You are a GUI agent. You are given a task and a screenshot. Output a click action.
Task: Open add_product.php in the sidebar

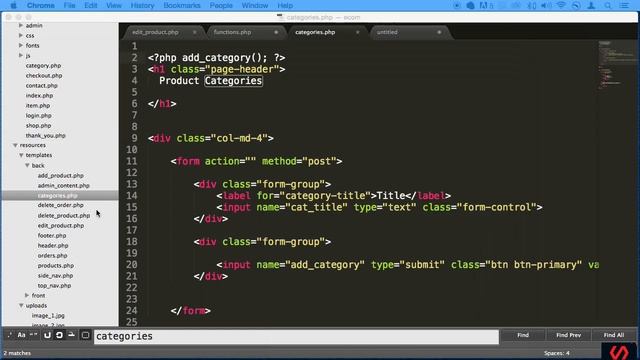(60, 176)
